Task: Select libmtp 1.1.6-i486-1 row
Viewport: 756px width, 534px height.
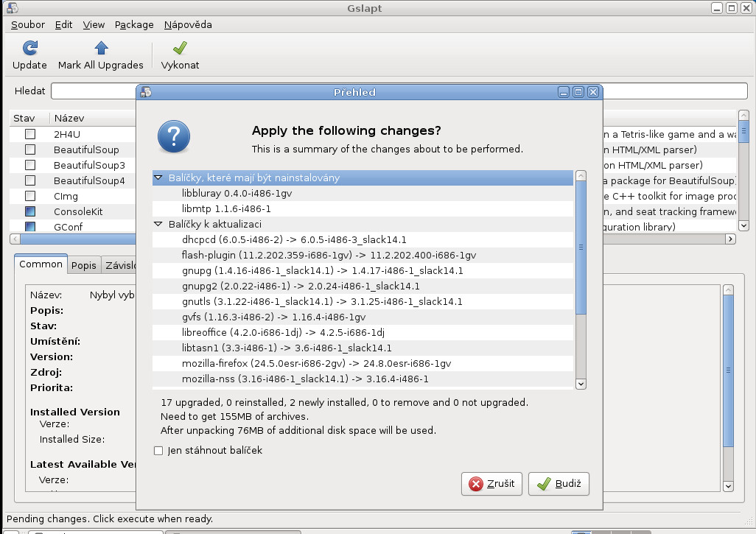Action: 363,208
